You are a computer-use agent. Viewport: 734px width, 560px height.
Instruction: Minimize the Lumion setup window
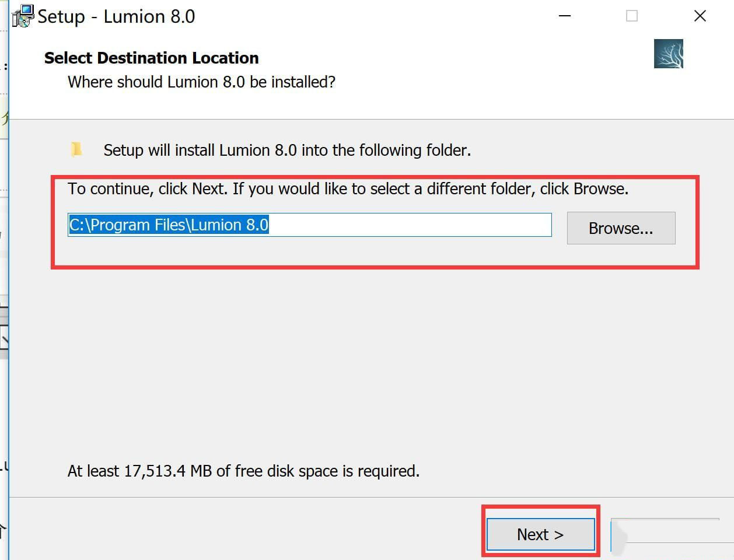[x=564, y=16]
